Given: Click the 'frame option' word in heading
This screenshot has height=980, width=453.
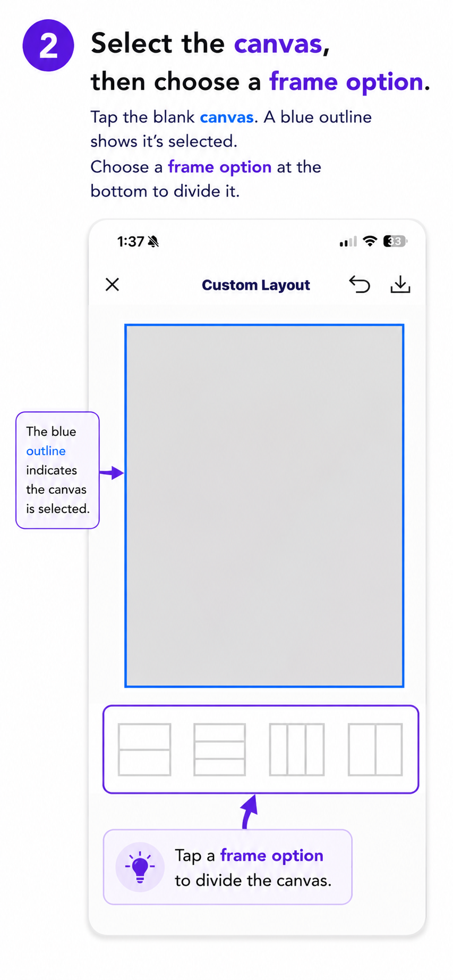Looking at the screenshot, I should pyautogui.click(x=346, y=82).
